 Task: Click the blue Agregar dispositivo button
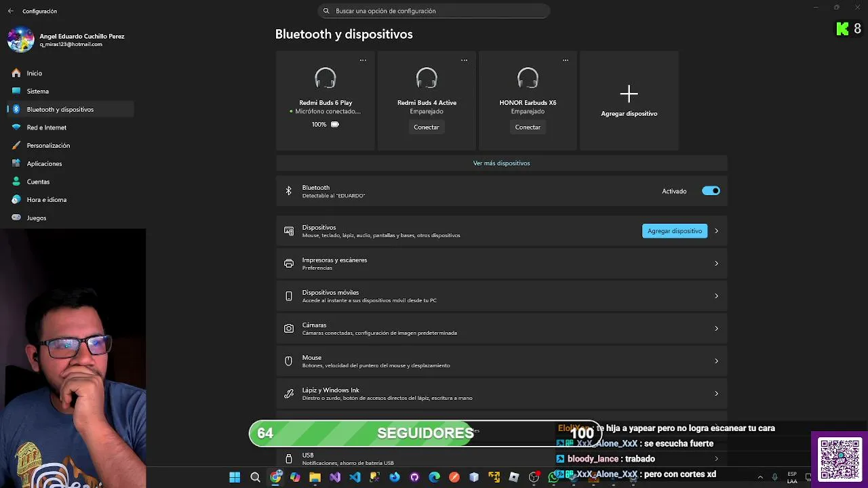(675, 231)
